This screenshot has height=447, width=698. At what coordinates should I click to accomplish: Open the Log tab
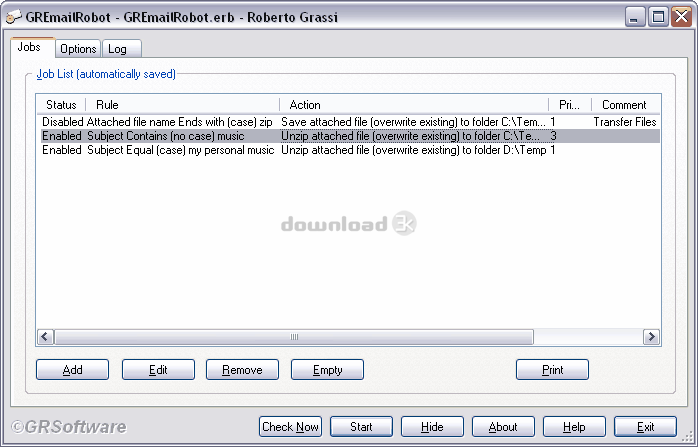pyautogui.click(x=122, y=49)
